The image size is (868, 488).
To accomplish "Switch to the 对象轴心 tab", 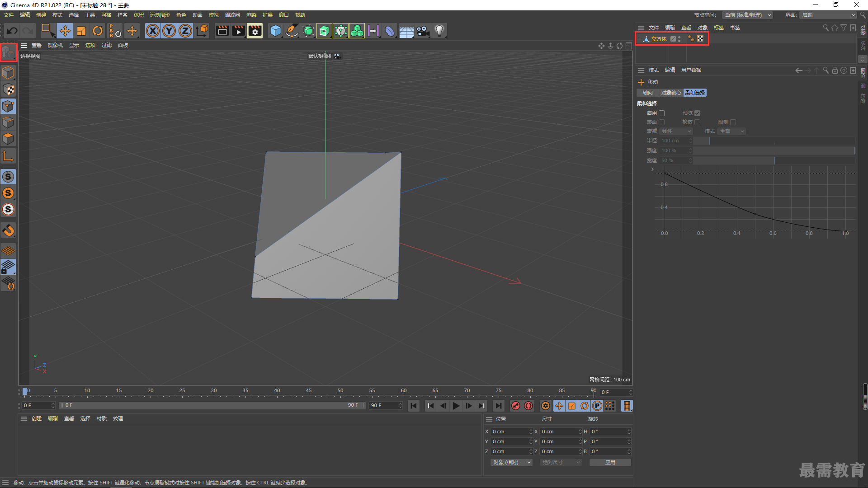I will tap(671, 93).
